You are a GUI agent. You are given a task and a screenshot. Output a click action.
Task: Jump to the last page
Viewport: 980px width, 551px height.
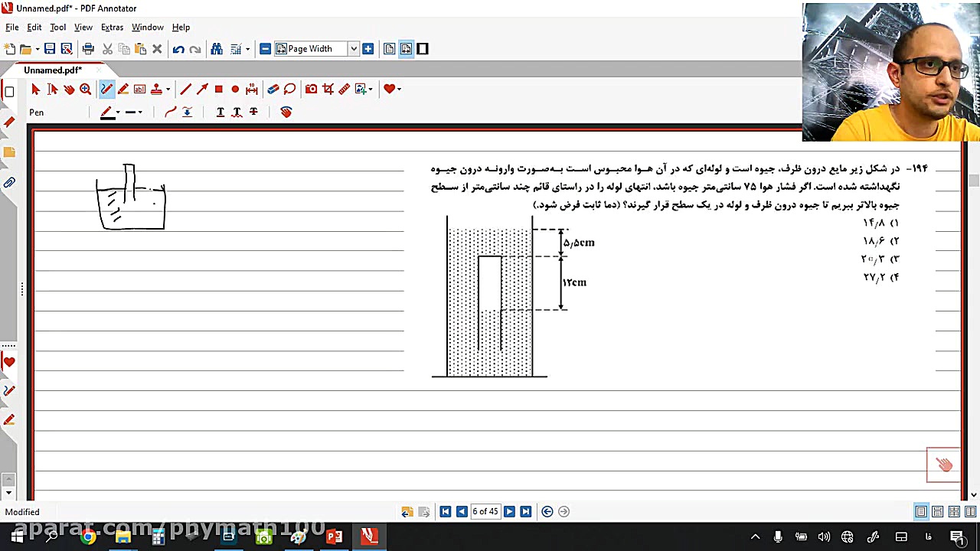[526, 512]
